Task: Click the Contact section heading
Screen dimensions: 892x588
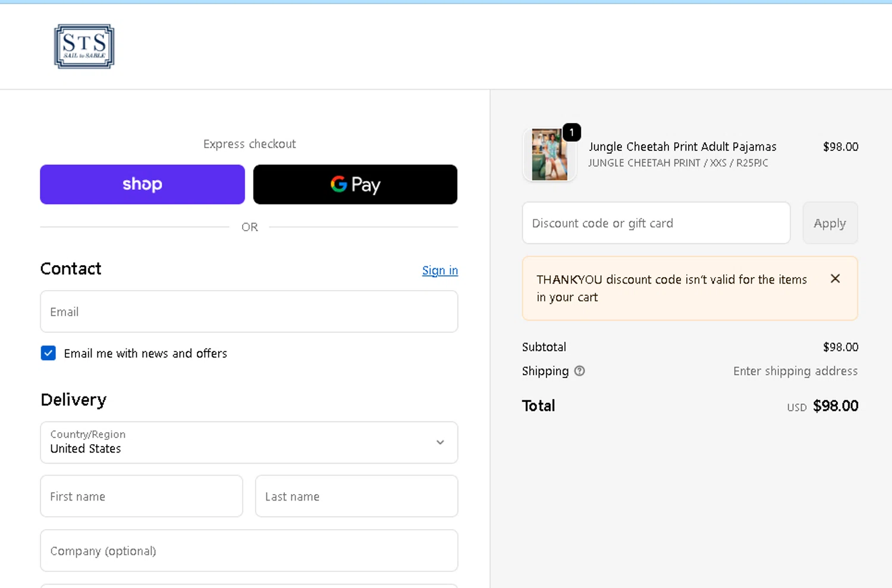Action: tap(71, 269)
